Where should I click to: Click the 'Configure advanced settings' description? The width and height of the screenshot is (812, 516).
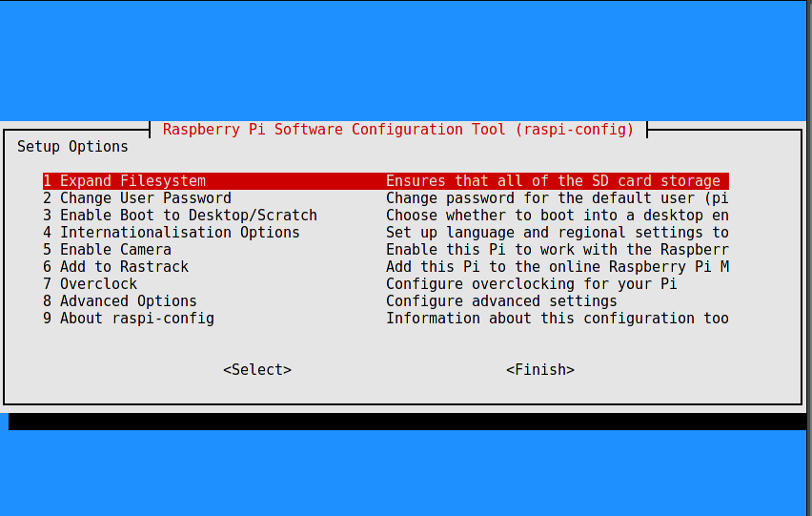pyautogui.click(x=500, y=301)
